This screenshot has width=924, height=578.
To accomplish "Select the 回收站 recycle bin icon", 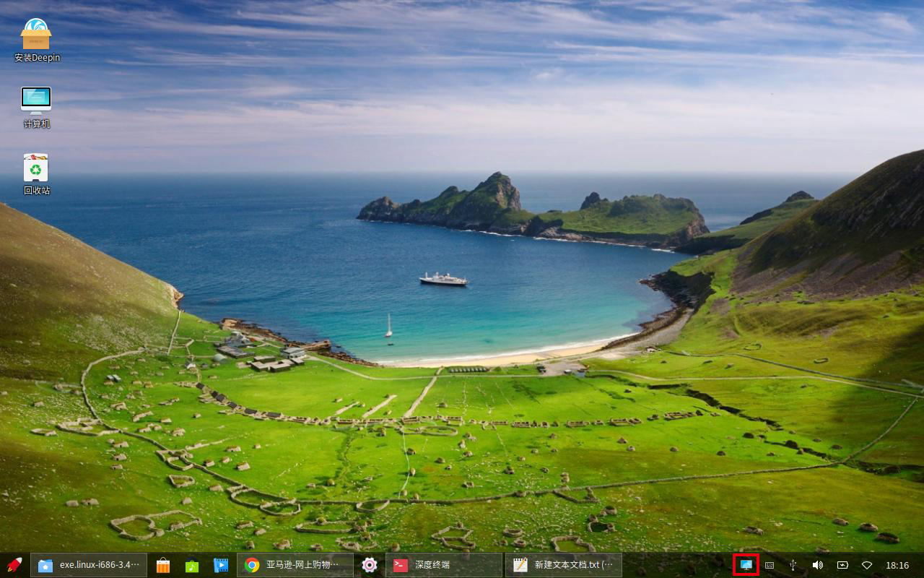I will point(36,173).
